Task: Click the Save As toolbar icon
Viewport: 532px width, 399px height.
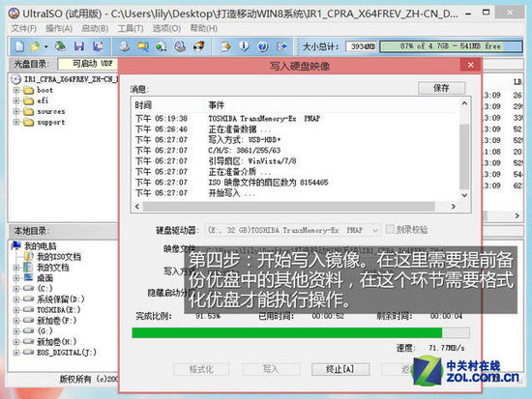Action: (x=98, y=46)
